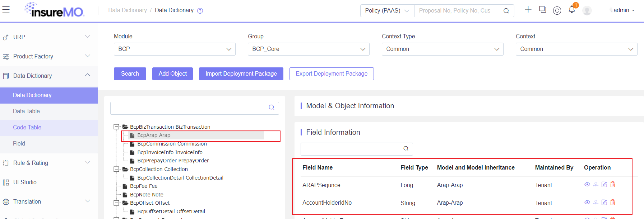Select BcpFee Fee tree item

tap(144, 186)
